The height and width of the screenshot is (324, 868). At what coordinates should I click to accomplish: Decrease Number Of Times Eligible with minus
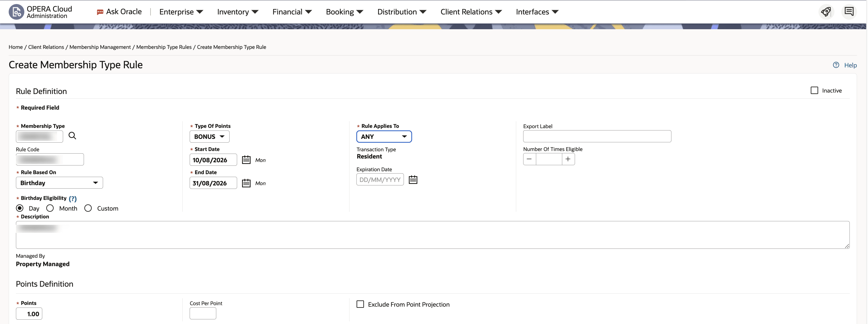[529, 159]
